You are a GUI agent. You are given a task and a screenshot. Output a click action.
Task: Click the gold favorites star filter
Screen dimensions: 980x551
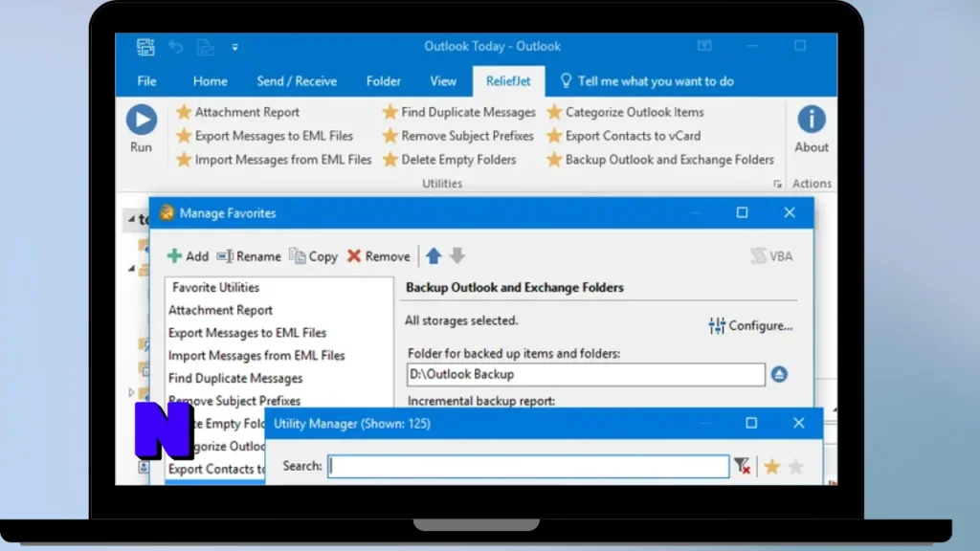coord(772,467)
